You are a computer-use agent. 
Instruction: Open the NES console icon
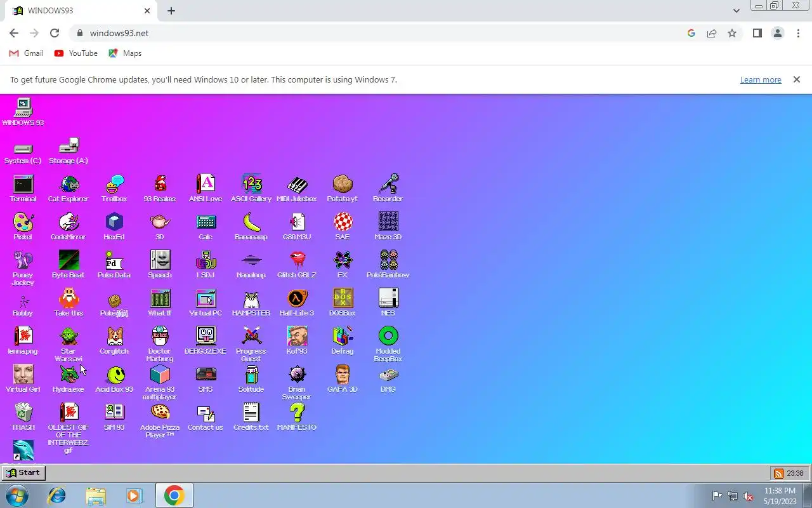coord(388,303)
